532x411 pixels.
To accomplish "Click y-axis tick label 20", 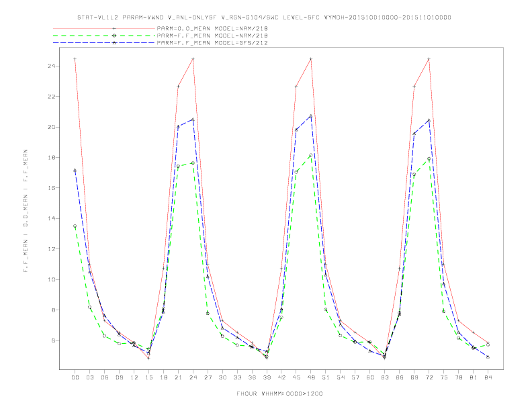I will click(51, 127).
